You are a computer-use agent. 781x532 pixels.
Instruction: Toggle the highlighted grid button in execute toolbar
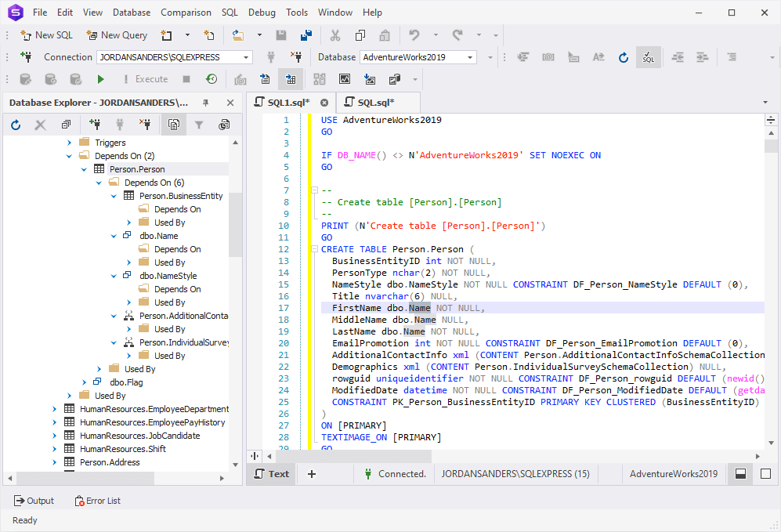point(291,79)
